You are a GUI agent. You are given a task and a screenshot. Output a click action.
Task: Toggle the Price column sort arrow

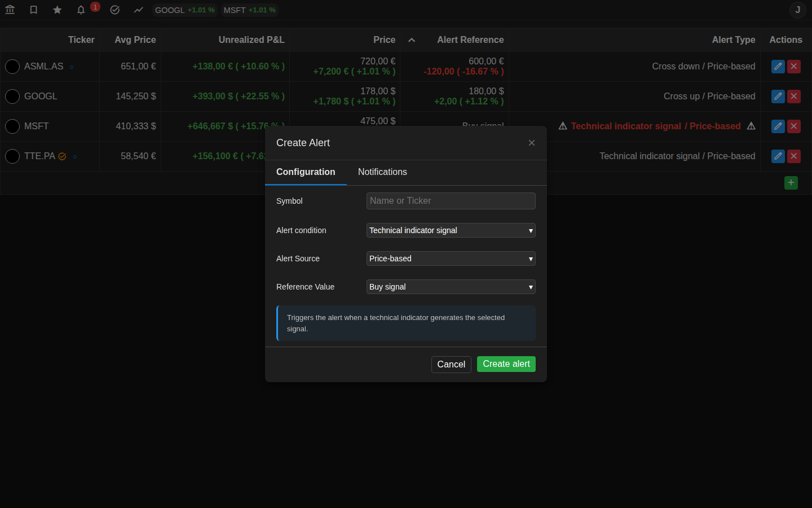tap(412, 40)
